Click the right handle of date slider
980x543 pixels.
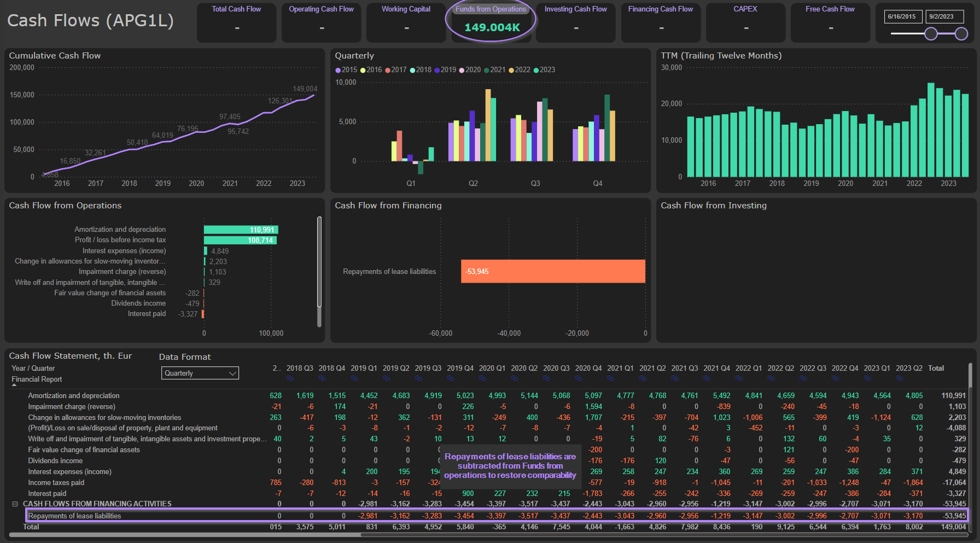tap(961, 34)
